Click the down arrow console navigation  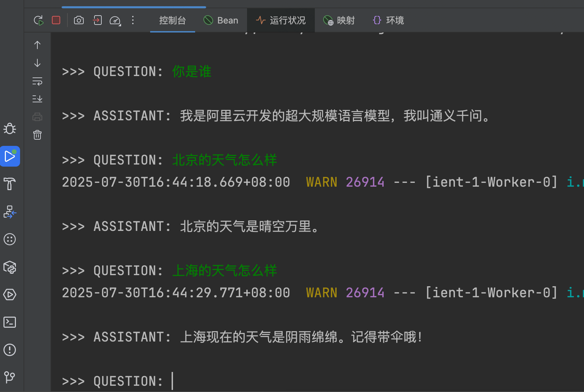(37, 63)
